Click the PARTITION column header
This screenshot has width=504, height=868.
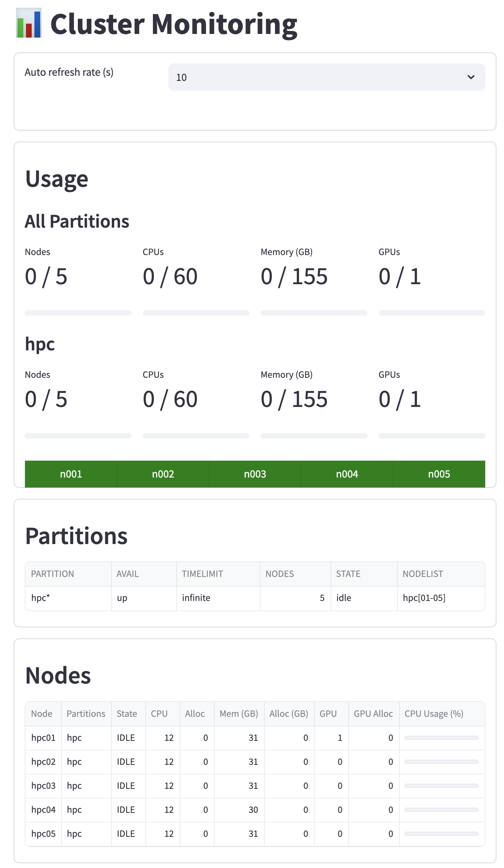coord(52,574)
